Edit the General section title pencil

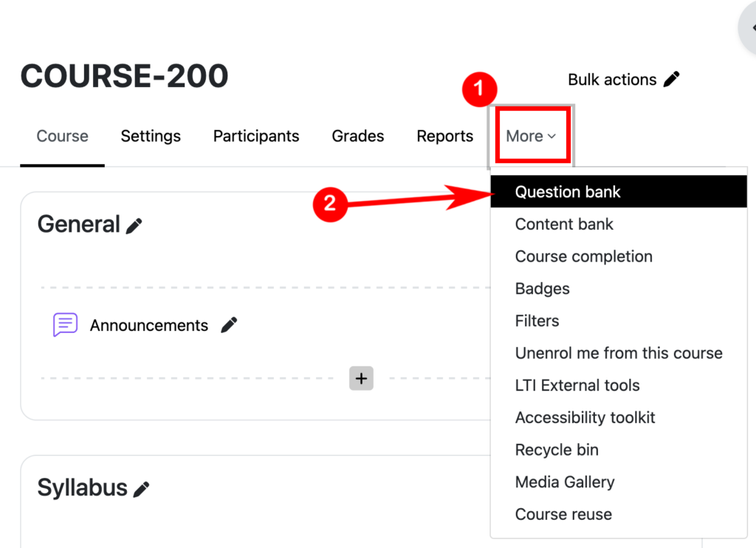(x=134, y=226)
